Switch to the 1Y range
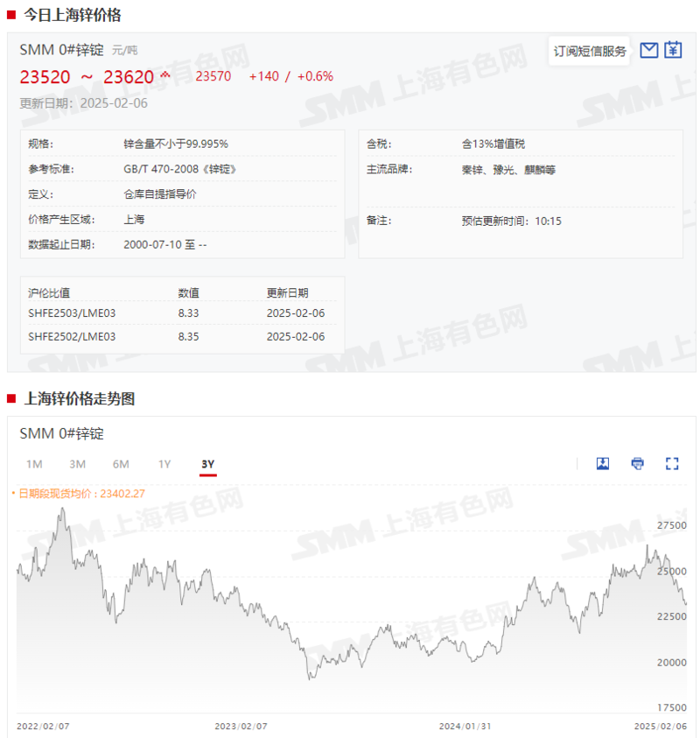This screenshot has height=738, width=700. pos(164,465)
